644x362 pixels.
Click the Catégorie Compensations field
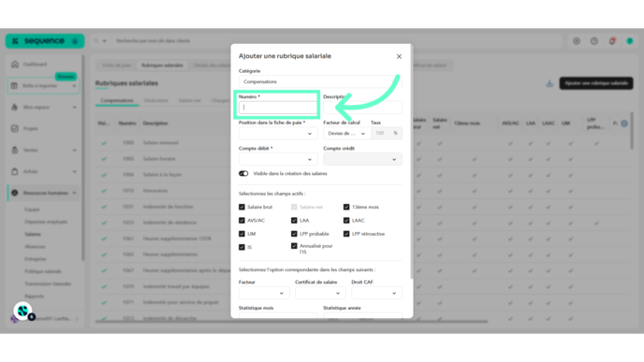tap(320, 81)
